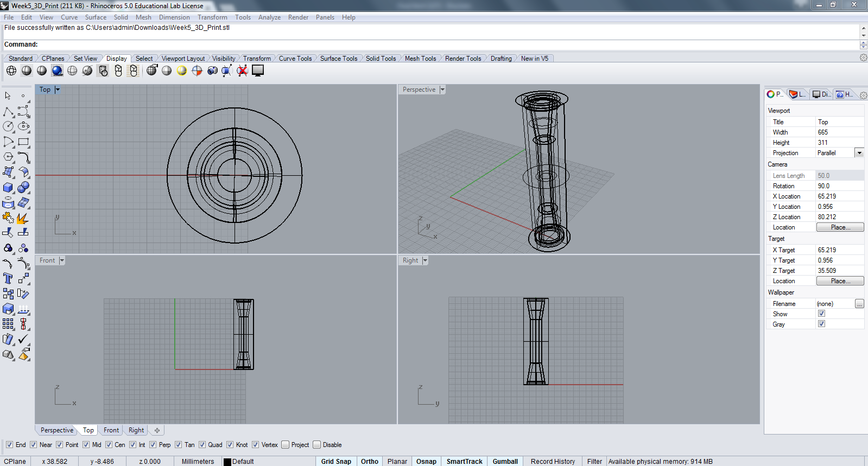This screenshot has height=466, width=868.
Task: Open the Surface menu
Action: point(96,17)
